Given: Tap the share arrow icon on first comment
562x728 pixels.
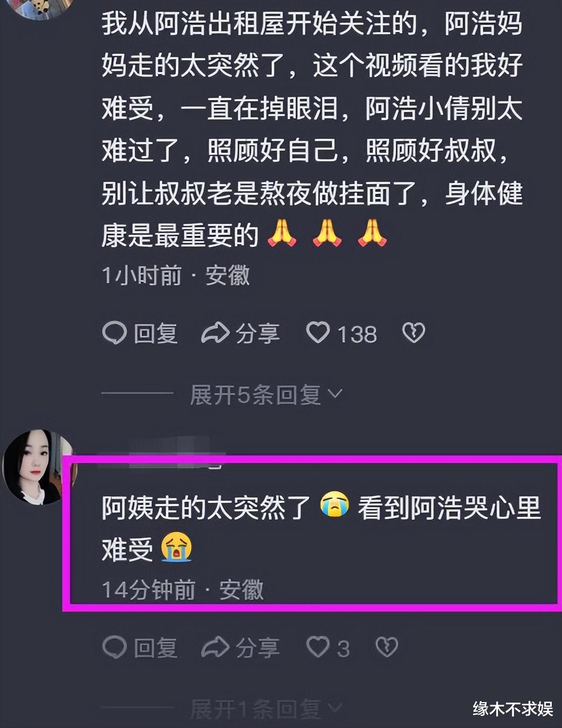Looking at the screenshot, I should [215, 333].
